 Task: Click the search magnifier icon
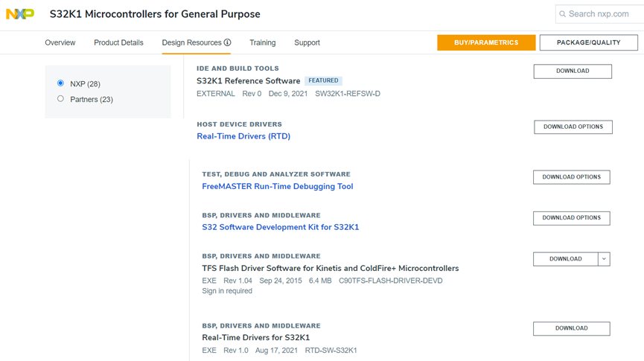(x=562, y=13)
